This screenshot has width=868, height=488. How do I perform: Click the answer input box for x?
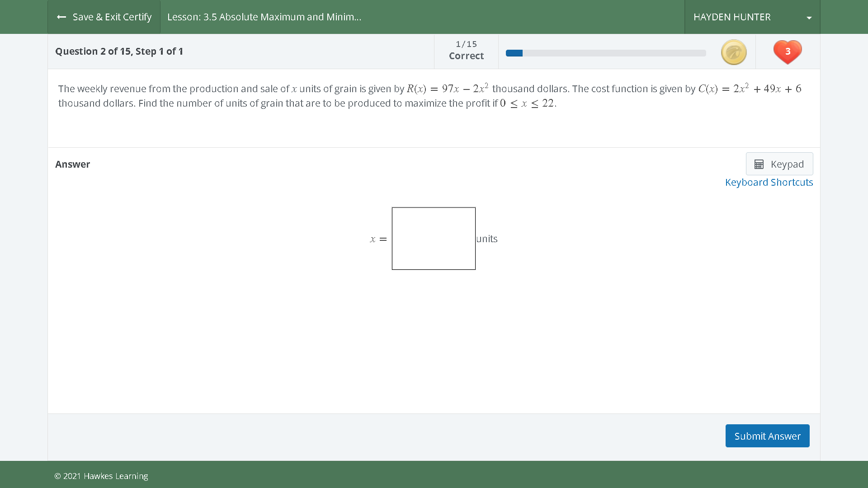tap(434, 238)
